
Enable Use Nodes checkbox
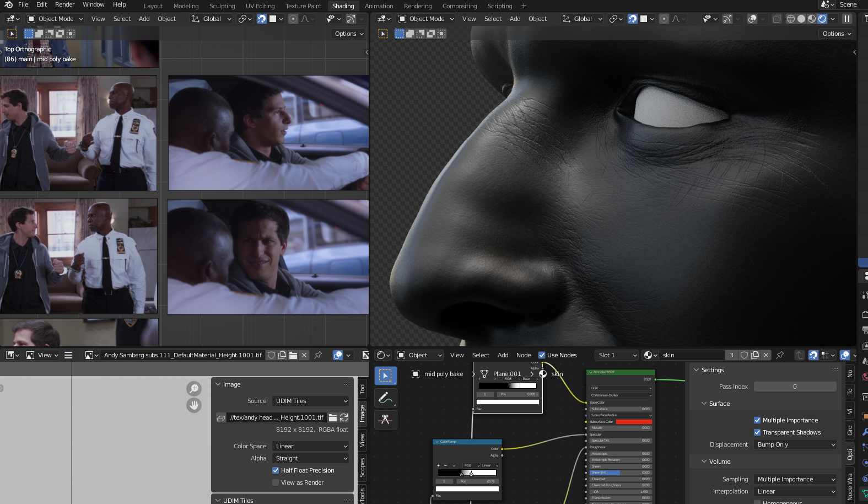tap(542, 355)
